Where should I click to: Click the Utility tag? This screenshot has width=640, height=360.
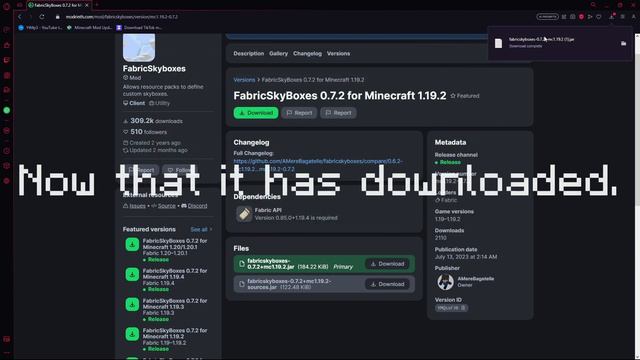(159, 103)
